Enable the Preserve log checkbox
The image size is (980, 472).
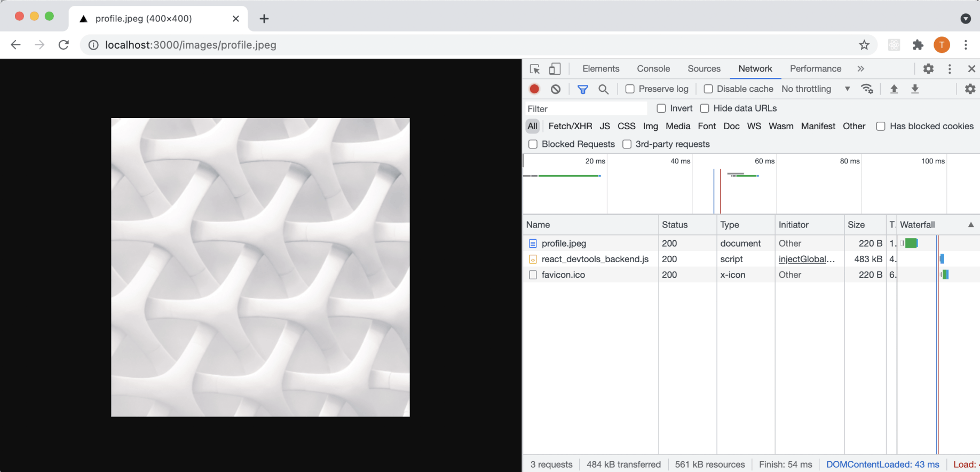pos(630,89)
